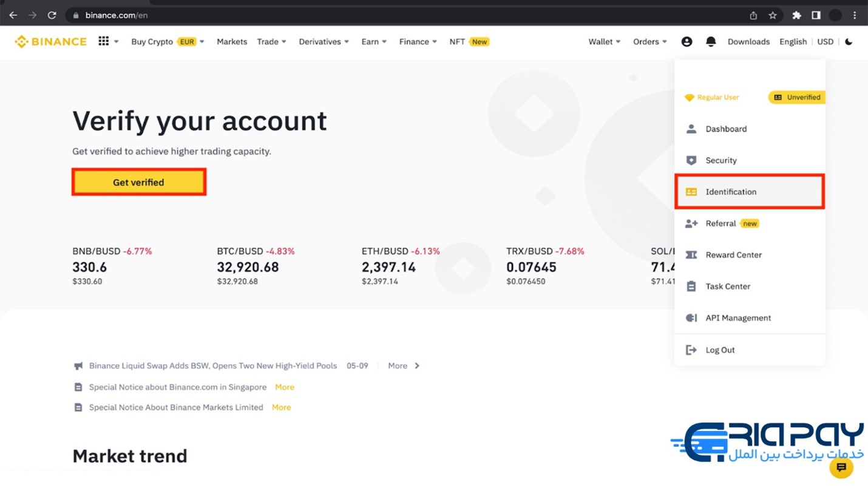Click the API Management plug icon
The width and height of the screenshot is (868, 488).
[x=691, y=318]
